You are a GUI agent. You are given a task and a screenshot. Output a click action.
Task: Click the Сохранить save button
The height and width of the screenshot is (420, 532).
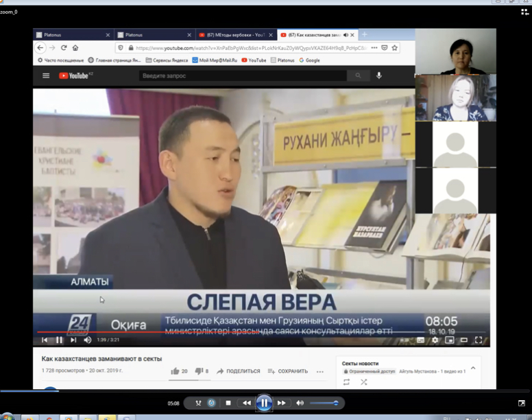(288, 371)
